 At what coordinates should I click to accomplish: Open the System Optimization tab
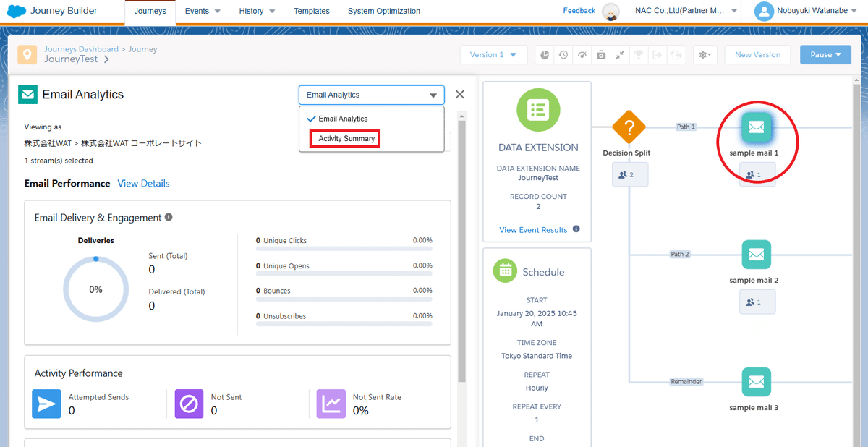click(384, 12)
